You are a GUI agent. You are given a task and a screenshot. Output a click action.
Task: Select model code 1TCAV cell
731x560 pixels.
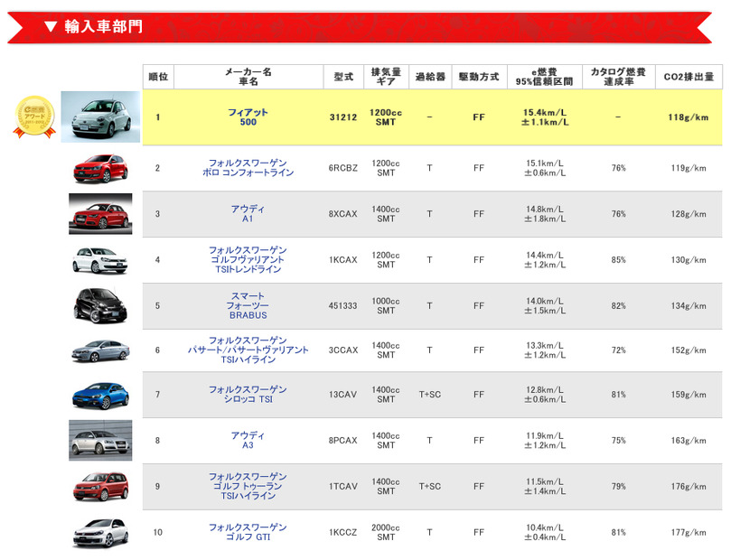pyautogui.click(x=343, y=487)
